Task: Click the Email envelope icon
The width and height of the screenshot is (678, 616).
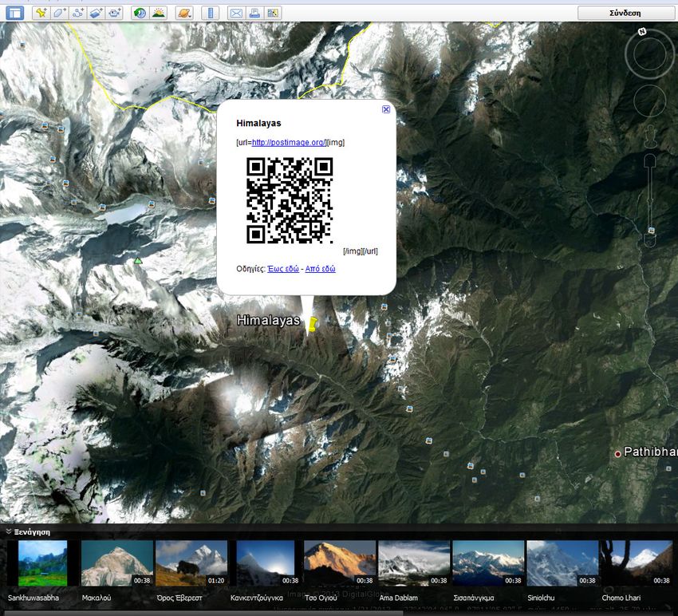Action: [236, 13]
